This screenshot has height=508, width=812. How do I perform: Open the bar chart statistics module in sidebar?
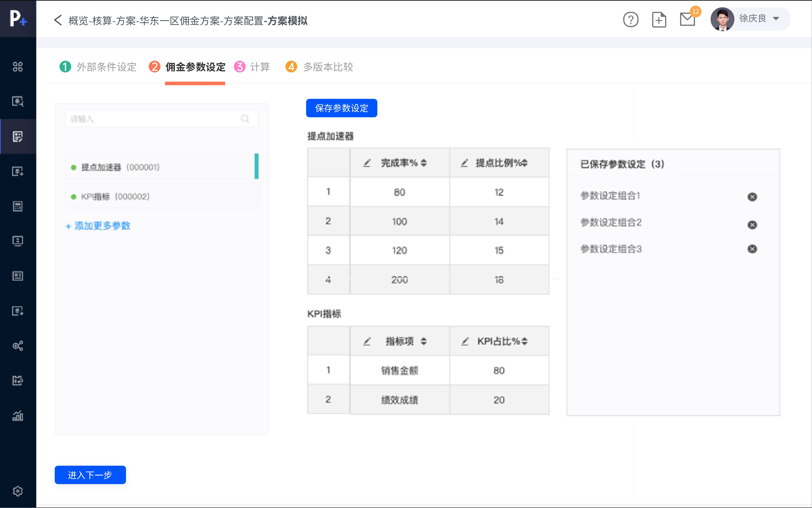coord(17,416)
